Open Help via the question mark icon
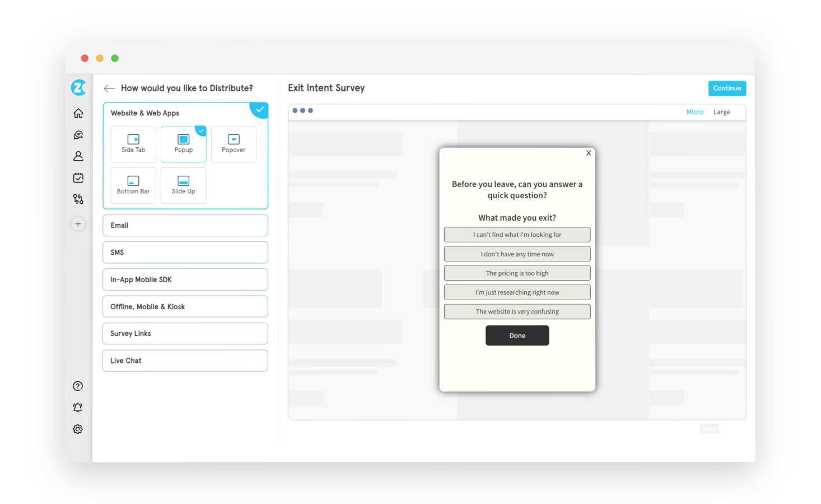The height and width of the screenshot is (504, 821). click(x=77, y=386)
